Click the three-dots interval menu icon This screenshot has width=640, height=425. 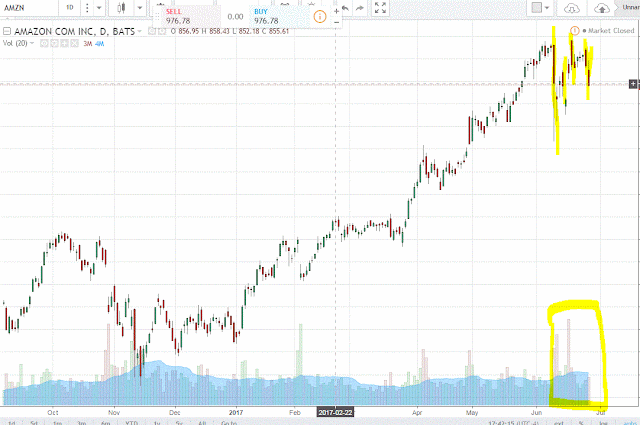[87, 8]
